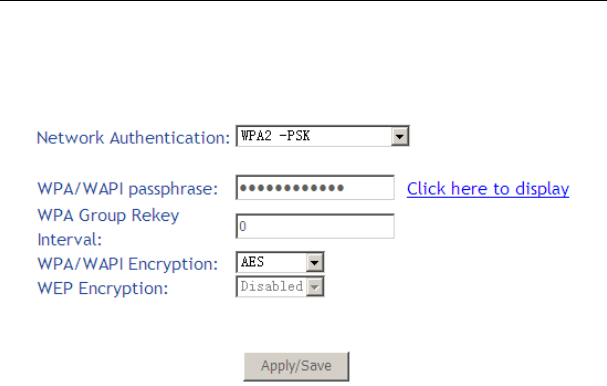Click the greyed Disabled value text
Viewport: 607px width, 386px height.
pyautogui.click(x=272, y=286)
